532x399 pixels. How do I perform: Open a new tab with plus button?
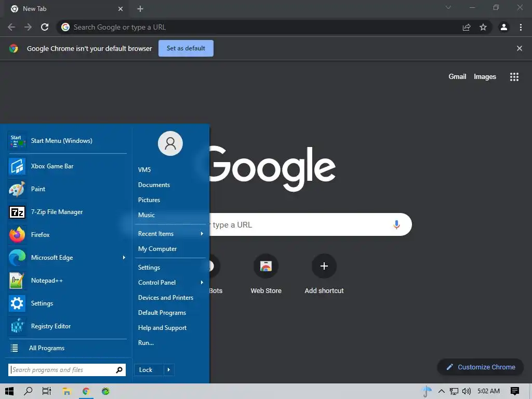click(x=140, y=9)
